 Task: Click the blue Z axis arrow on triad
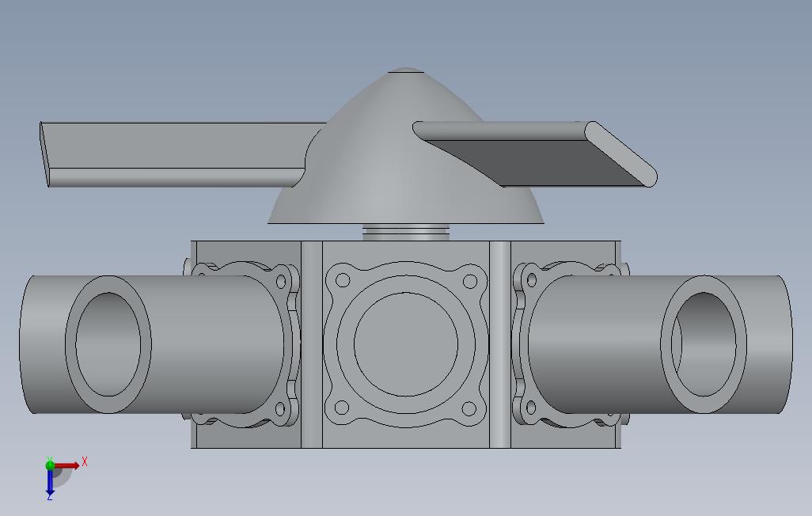[x=50, y=484]
